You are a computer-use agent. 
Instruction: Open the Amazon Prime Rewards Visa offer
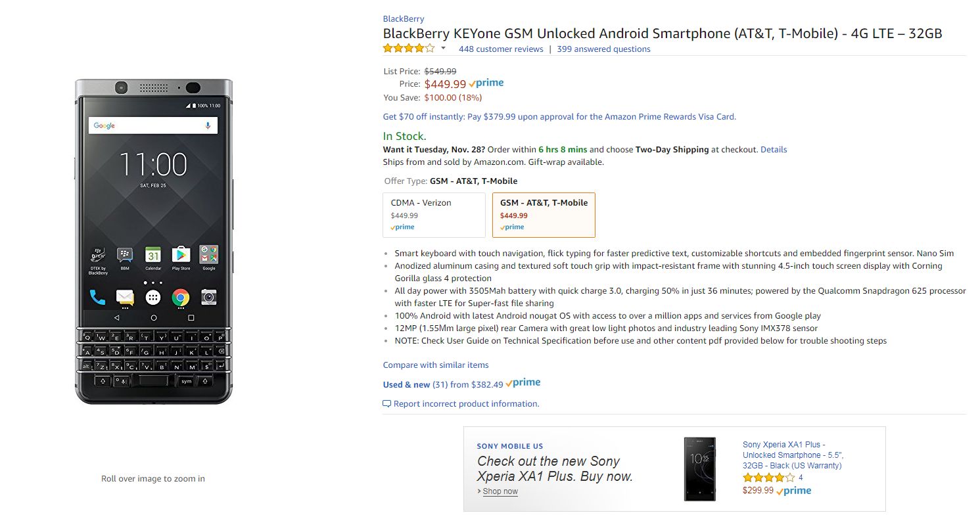click(x=559, y=117)
